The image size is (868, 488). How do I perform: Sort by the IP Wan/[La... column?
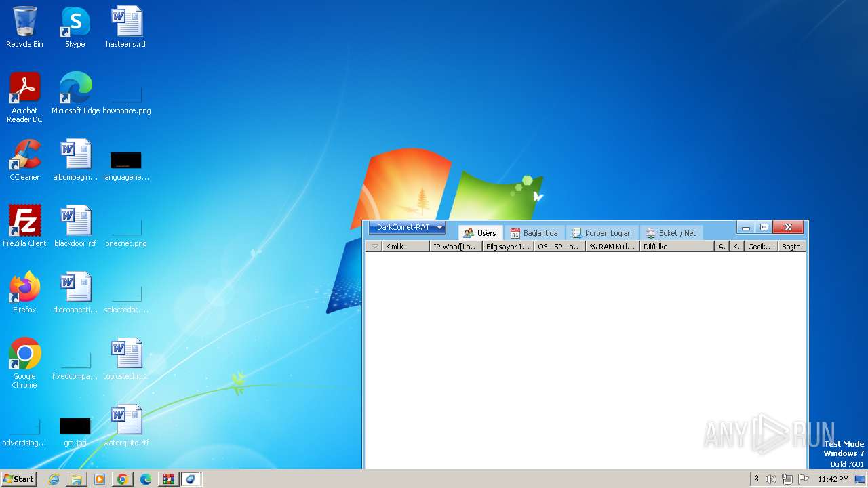tap(456, 247)
